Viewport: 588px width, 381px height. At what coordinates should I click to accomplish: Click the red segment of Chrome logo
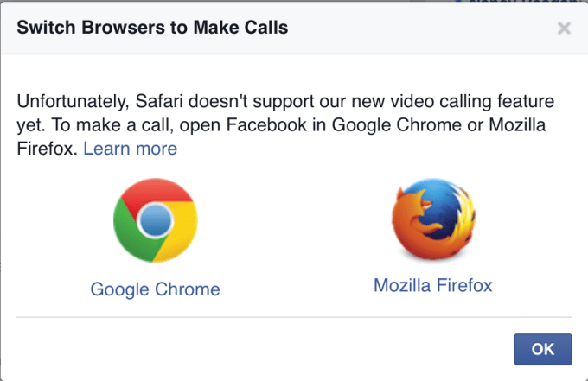[x=155, y=195]
